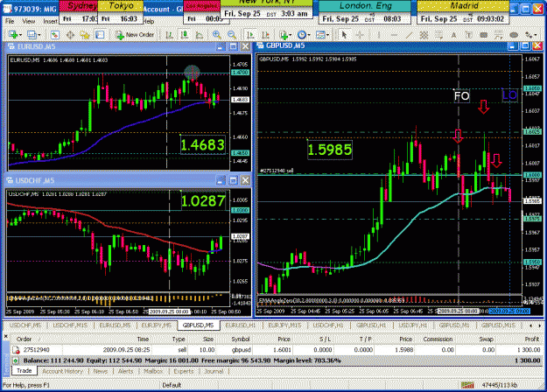Expand the Indicators dropdown arrow
Image resolution: width=547 pixels, height=392 pixels.
coord(291,35)
